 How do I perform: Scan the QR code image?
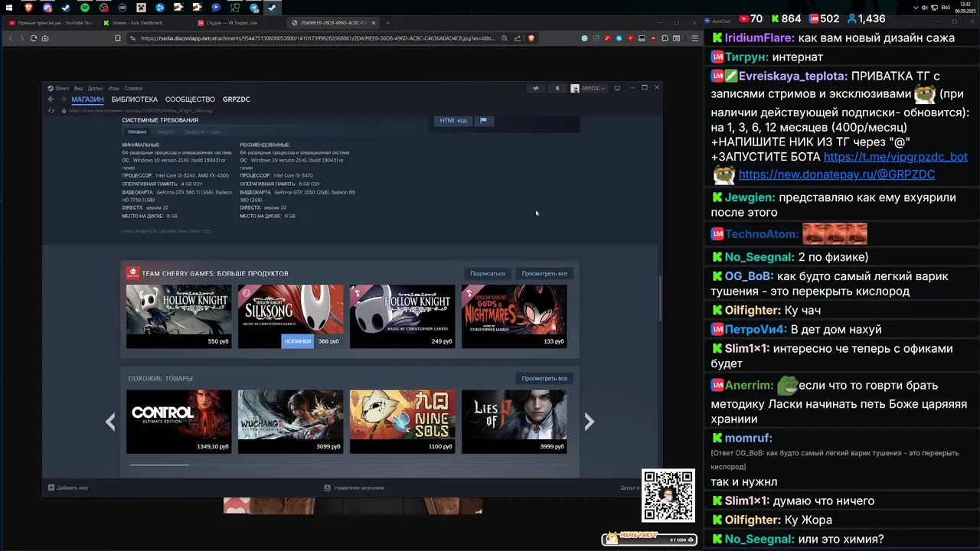(668, 495)
